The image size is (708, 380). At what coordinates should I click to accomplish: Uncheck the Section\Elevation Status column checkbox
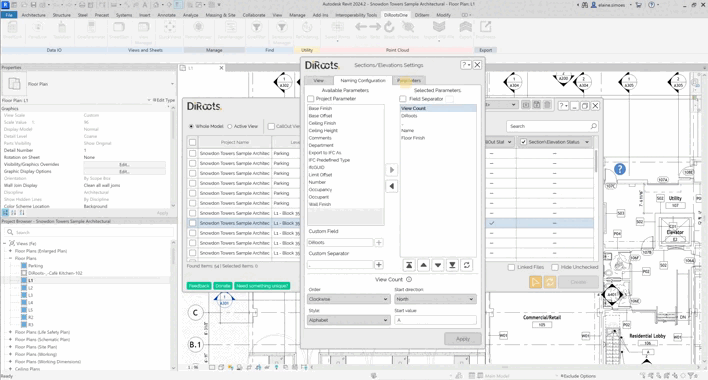tap(523, 142)
